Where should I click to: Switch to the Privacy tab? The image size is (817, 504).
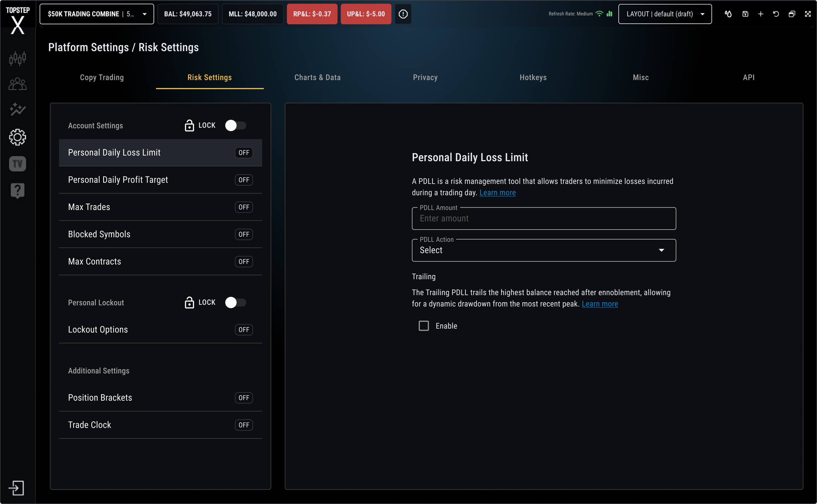[x=425, y=77]
